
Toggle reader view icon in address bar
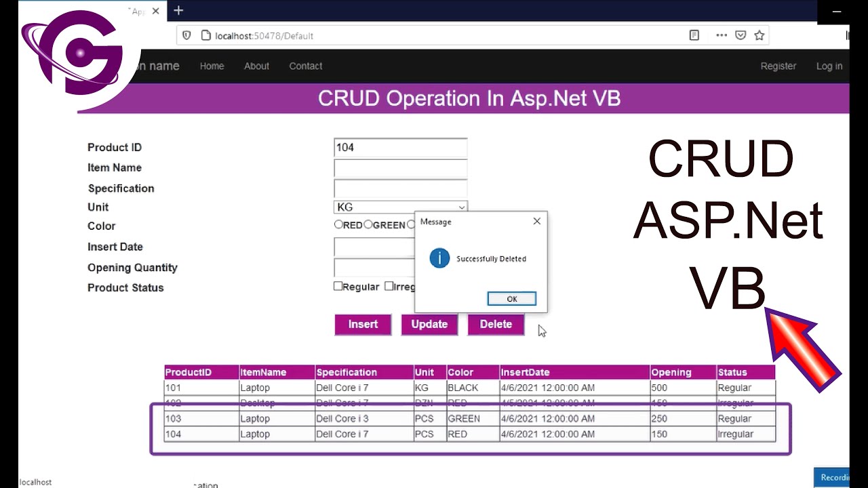coord(694,35)
